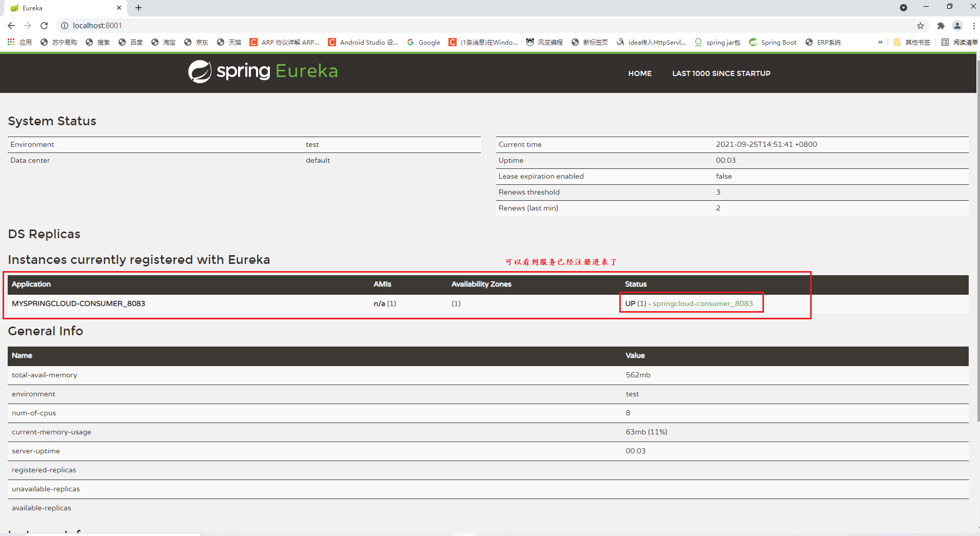This screenshot has height=536, width=980.
Task: Go back with the browser back arrow
Action: (x=11, y=26)
